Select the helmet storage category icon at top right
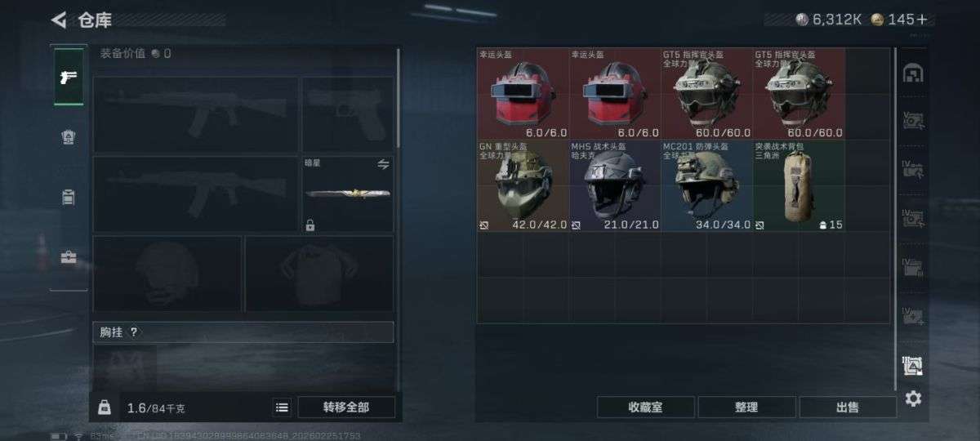The image size is (980, 441). tap(912, 74)
